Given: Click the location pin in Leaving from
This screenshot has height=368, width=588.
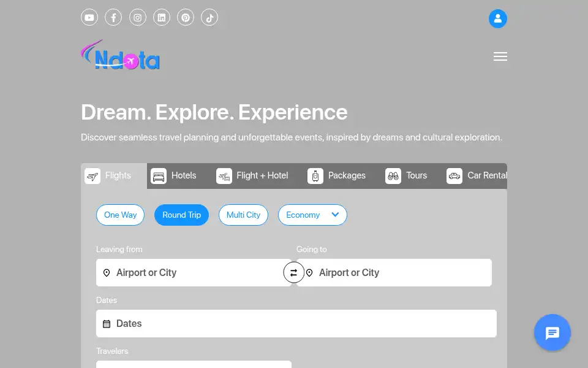Looking at the screenshot, I should [107, 272].
